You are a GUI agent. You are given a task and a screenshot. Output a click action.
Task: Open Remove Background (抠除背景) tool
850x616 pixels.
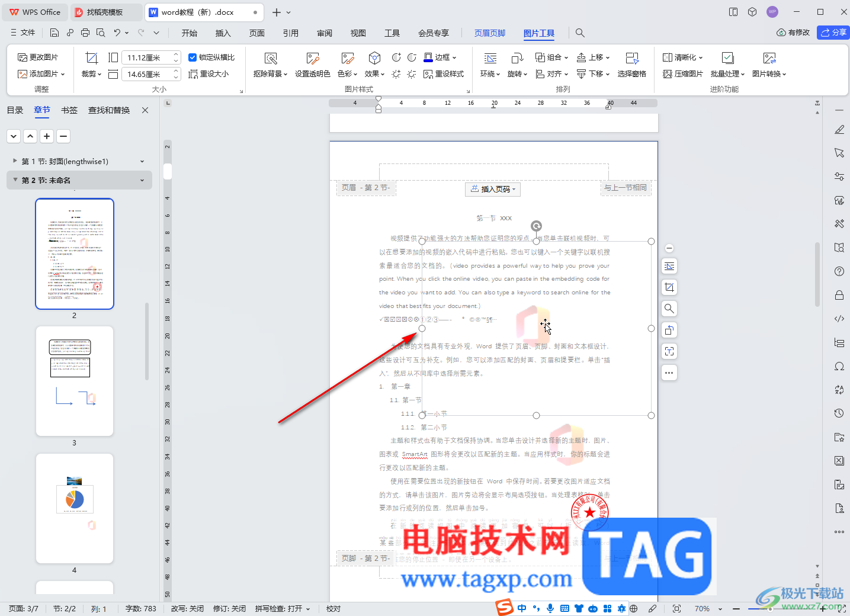(271, 65)
